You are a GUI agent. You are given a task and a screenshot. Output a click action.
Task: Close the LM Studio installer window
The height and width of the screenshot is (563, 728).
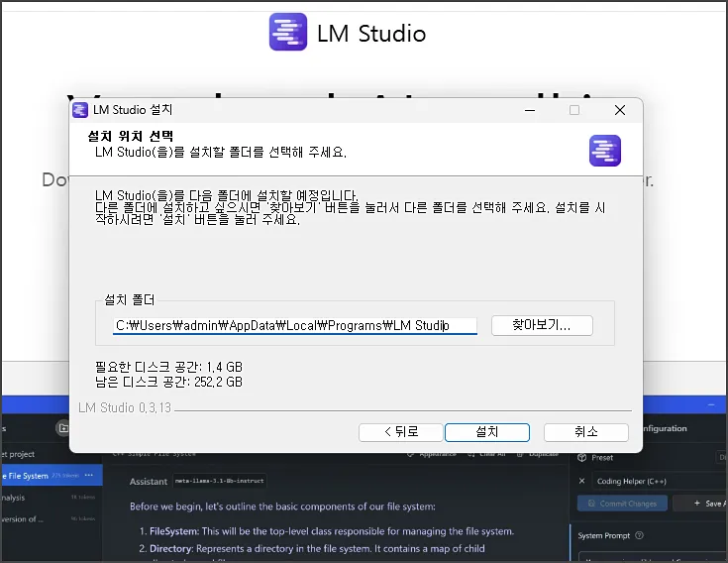click(620, 110)
